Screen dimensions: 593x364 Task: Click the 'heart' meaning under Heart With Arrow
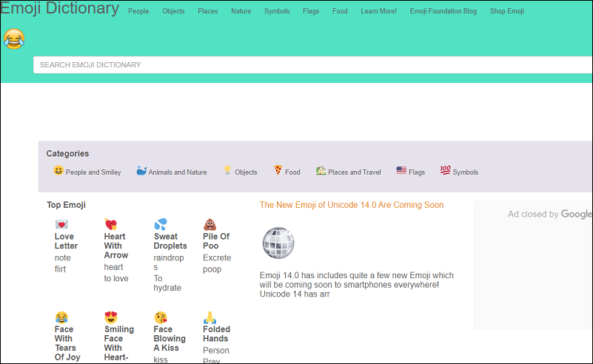pos(113,267)
